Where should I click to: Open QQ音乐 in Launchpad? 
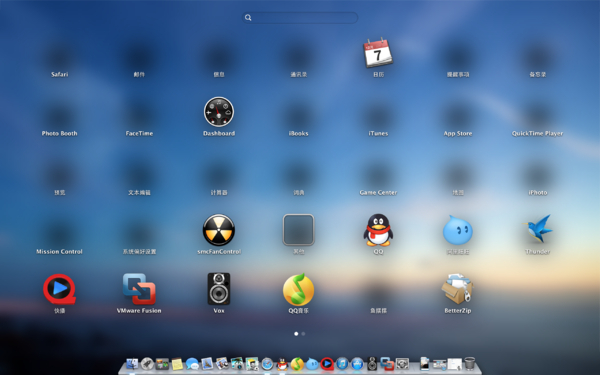coord(298,290)
